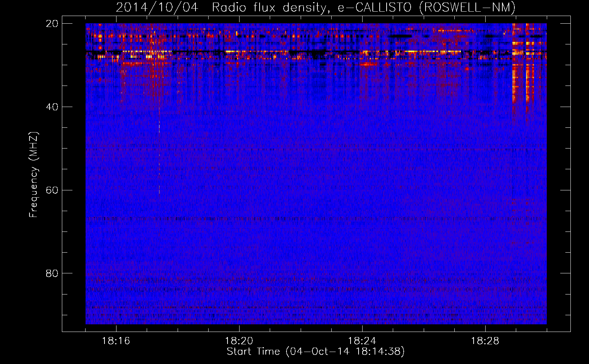Click the 18:28 time tick label
Viewport: 589px width, 364px height.
coord(485,341)
